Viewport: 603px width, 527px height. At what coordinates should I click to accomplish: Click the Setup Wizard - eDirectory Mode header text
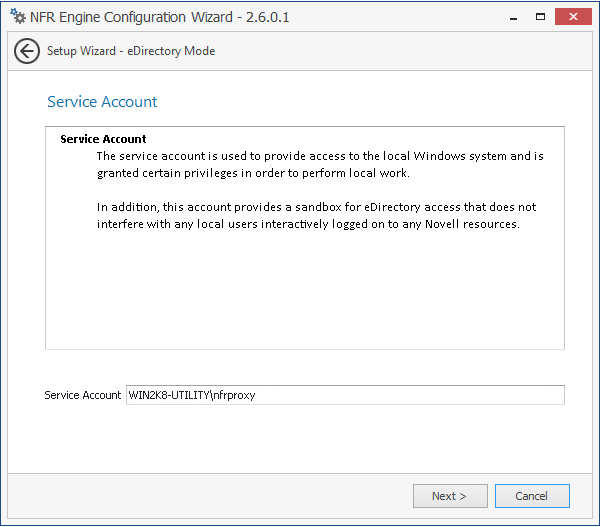pos(131,51)
